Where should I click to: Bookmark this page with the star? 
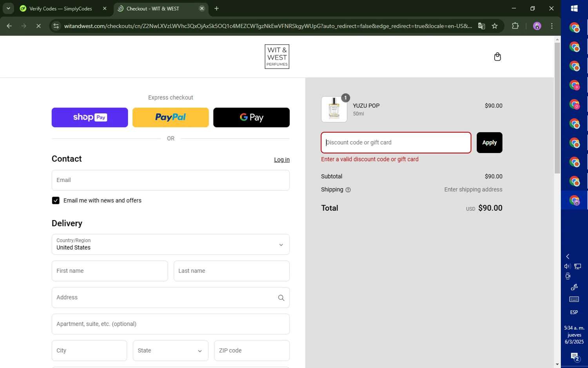(x=495, y=26)
